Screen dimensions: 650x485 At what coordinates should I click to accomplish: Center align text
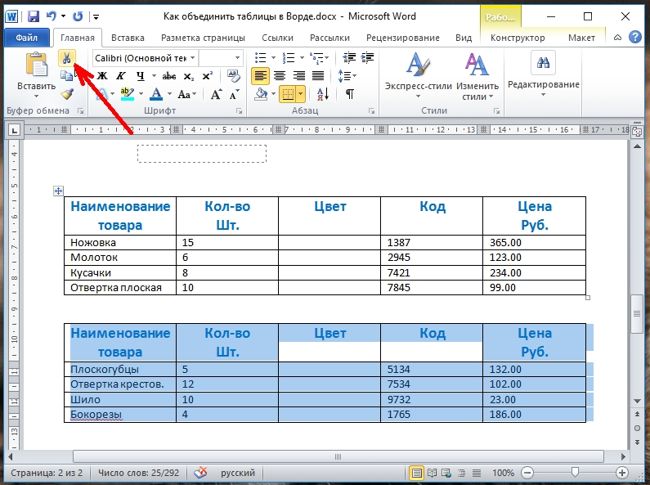[280, 76]
